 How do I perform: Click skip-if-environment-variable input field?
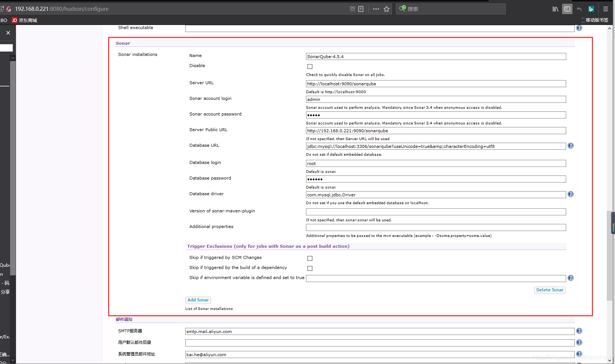pos(436,279)
